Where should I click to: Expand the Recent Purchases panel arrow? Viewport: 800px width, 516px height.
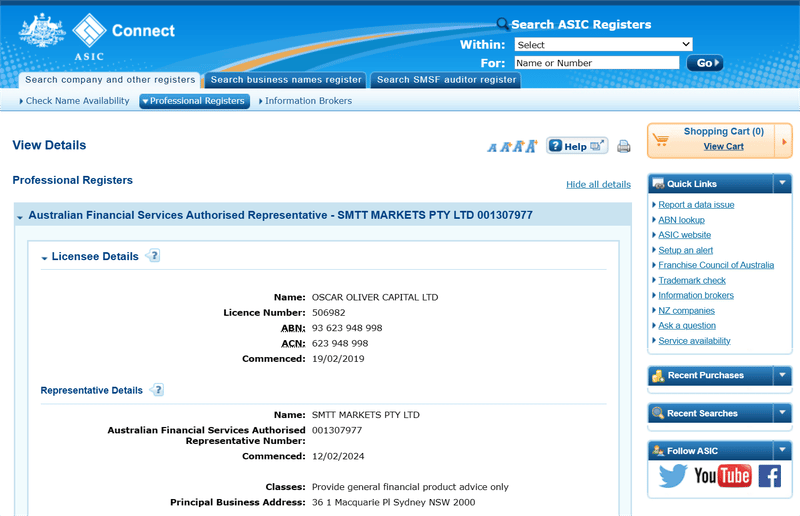tap(782, 375)
